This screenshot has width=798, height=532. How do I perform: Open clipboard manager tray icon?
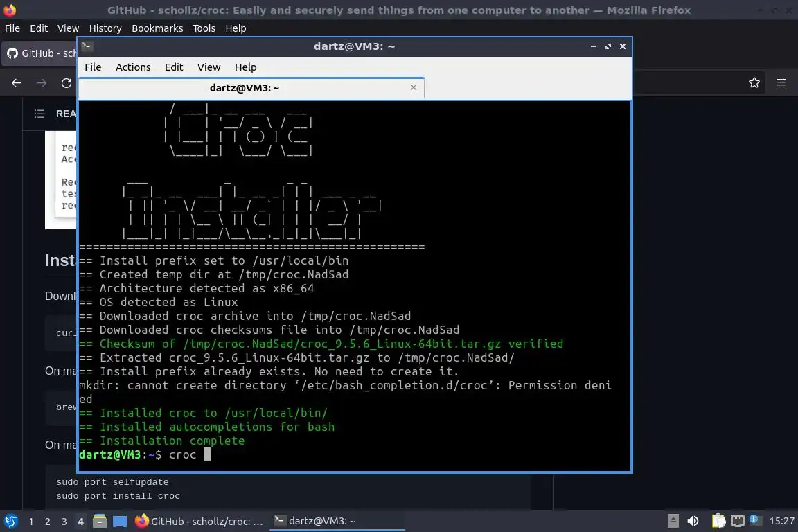click(x=718, y=521)
